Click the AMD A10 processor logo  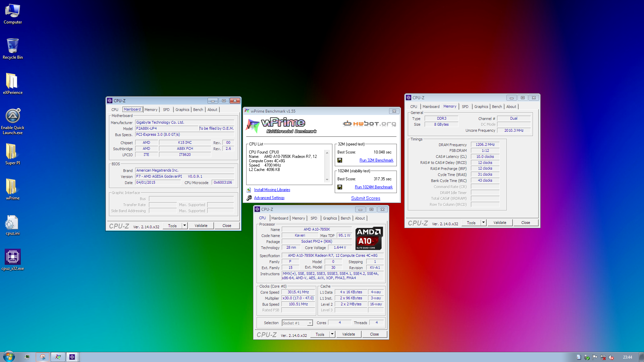click(x=369, y=238)
